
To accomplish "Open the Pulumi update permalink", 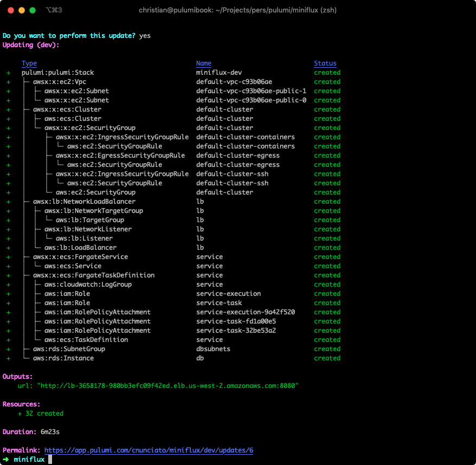I will coord(149,450).
